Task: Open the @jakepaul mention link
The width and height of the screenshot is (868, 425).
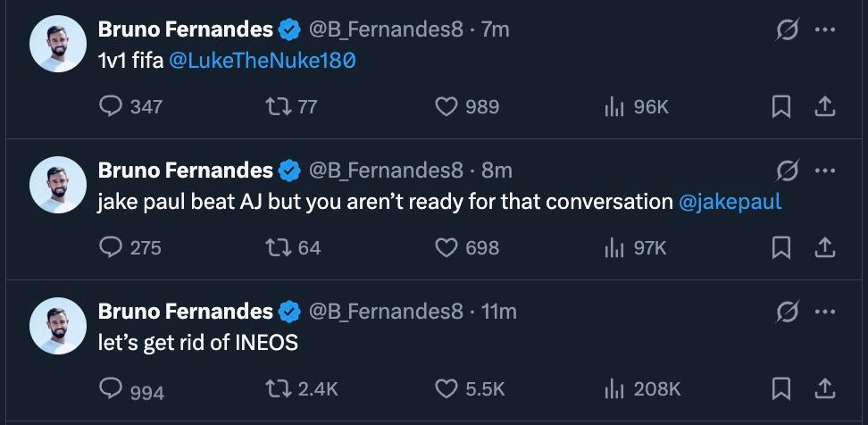Action: pyautogui.click(x=730, y=202)
